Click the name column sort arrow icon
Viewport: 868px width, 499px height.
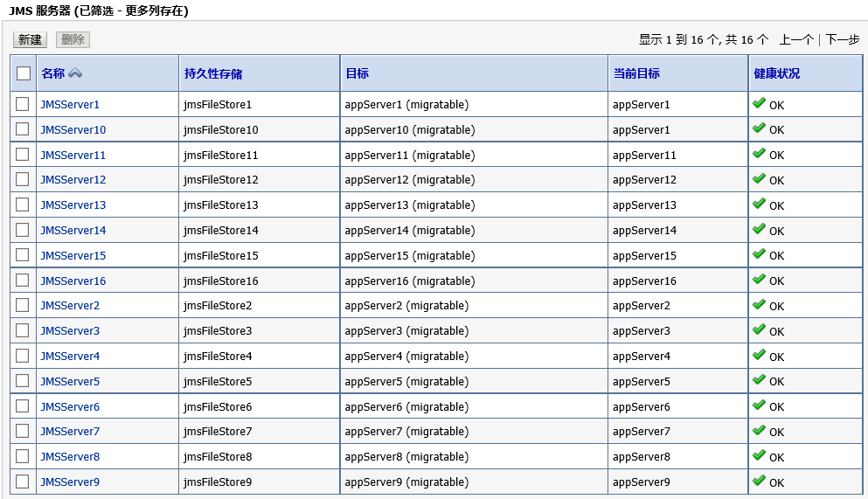[x=75, y=73]
